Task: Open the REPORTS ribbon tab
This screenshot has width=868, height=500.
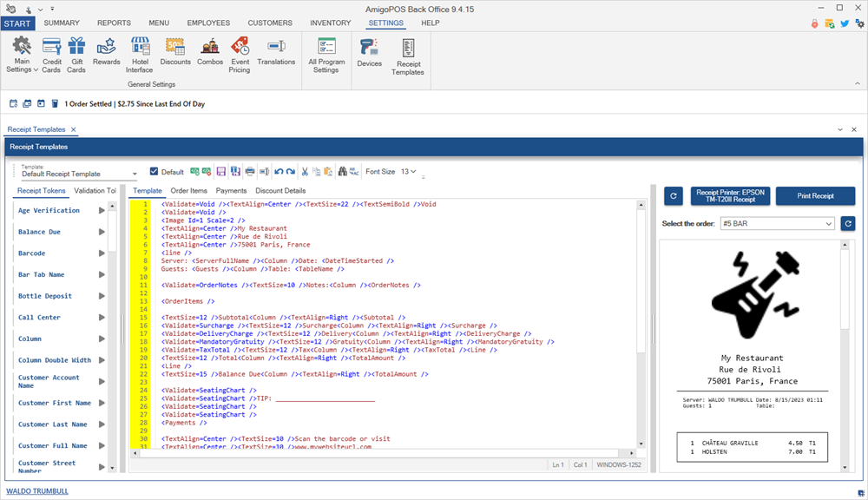Action: point(114,23)
